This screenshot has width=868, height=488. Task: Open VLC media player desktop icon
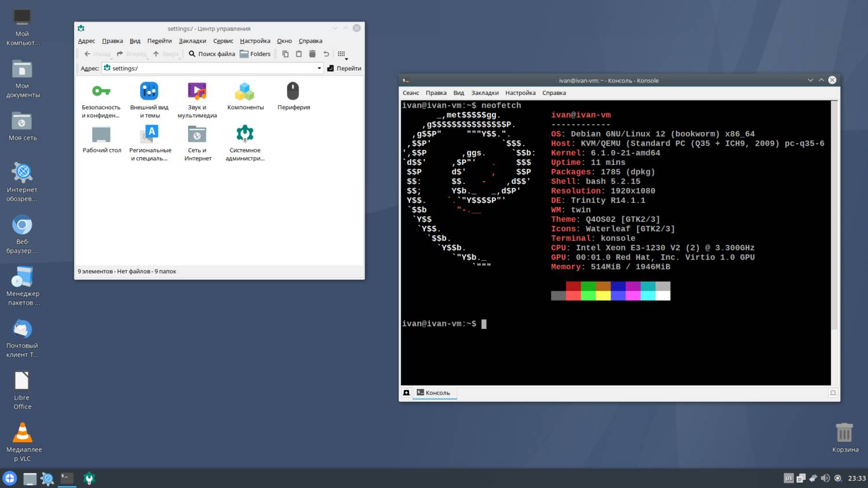23,433
